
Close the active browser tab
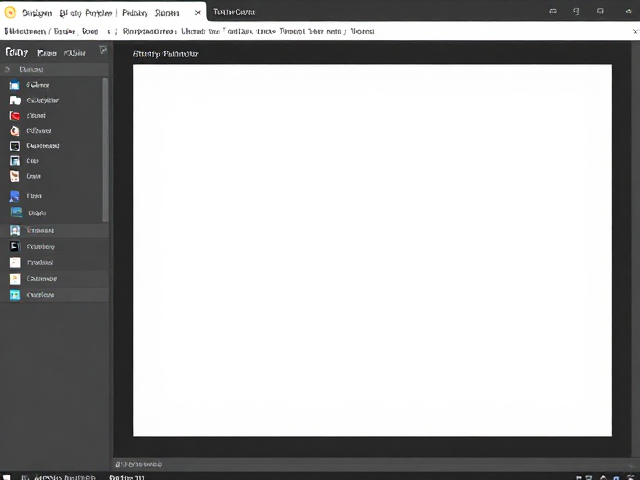[198, 13]
